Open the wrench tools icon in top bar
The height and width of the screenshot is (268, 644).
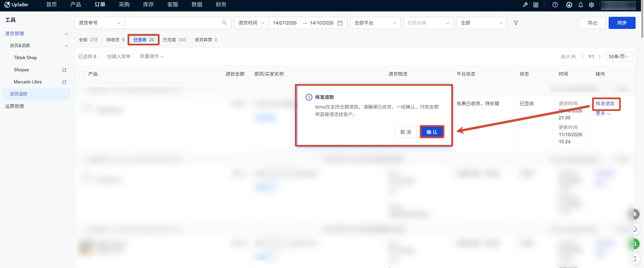pos(525,5)
